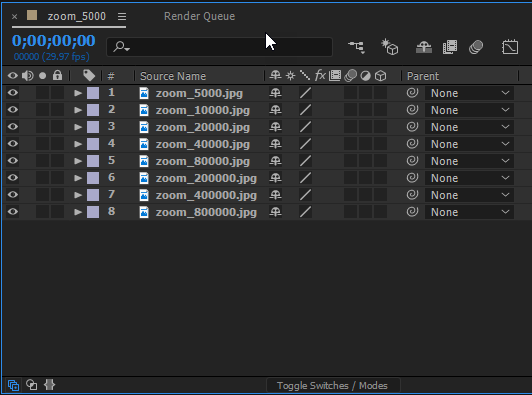Toggle quality switch for zoom_20000.jpg

pos(305,127)
